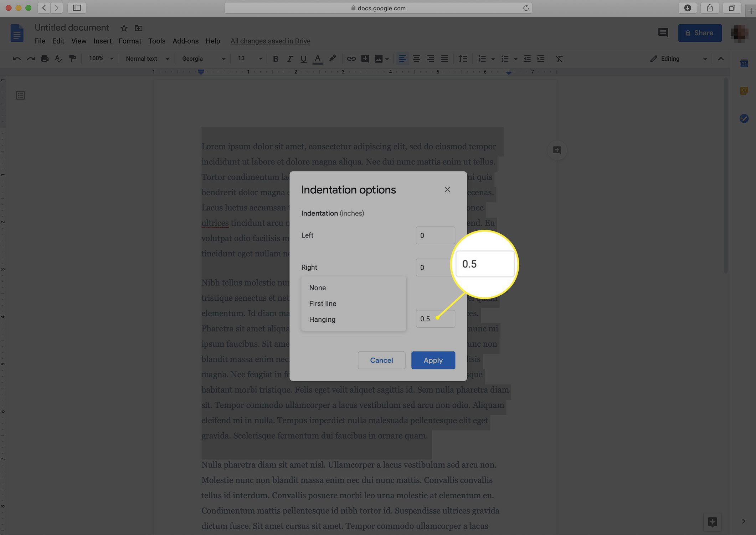Open the Georgia font dropdown

pyautogui.click(x=204, y=59)
